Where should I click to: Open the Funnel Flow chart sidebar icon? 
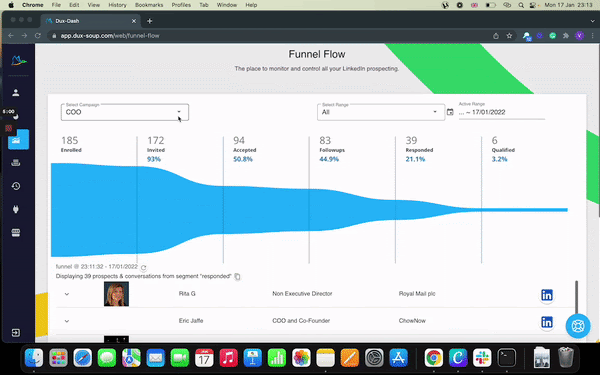pyautogui.click(x=18, y=139)
